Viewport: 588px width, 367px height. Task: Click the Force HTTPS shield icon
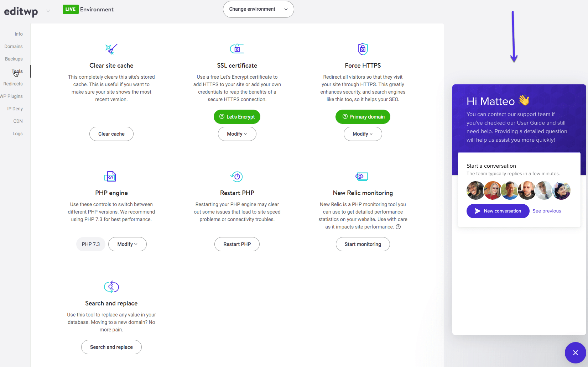click(363, 49)
